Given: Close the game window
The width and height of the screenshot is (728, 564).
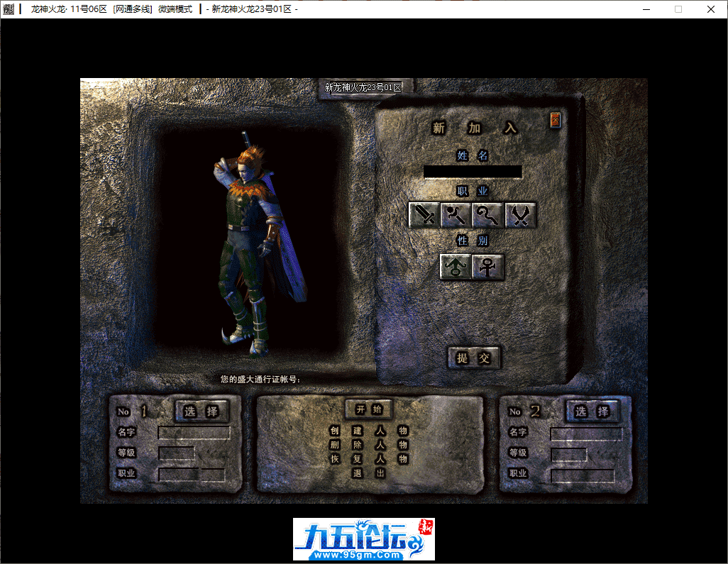Looking at the screenshot, I should pos(711,9).
